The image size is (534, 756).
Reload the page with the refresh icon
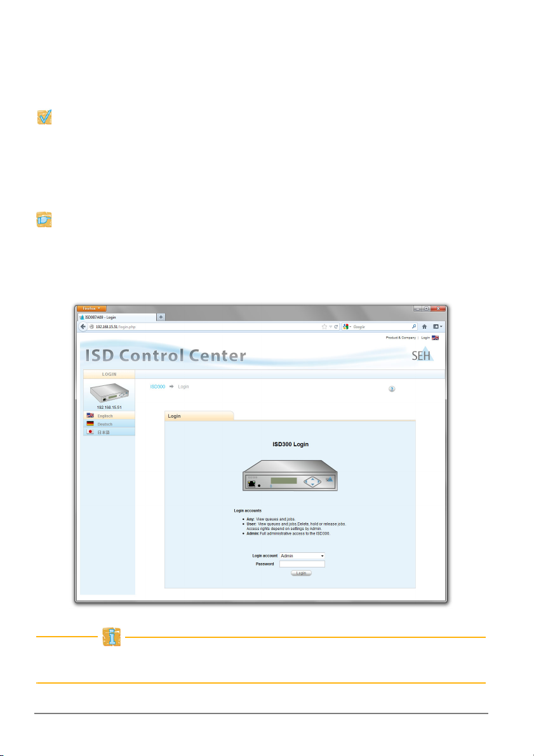336,327
